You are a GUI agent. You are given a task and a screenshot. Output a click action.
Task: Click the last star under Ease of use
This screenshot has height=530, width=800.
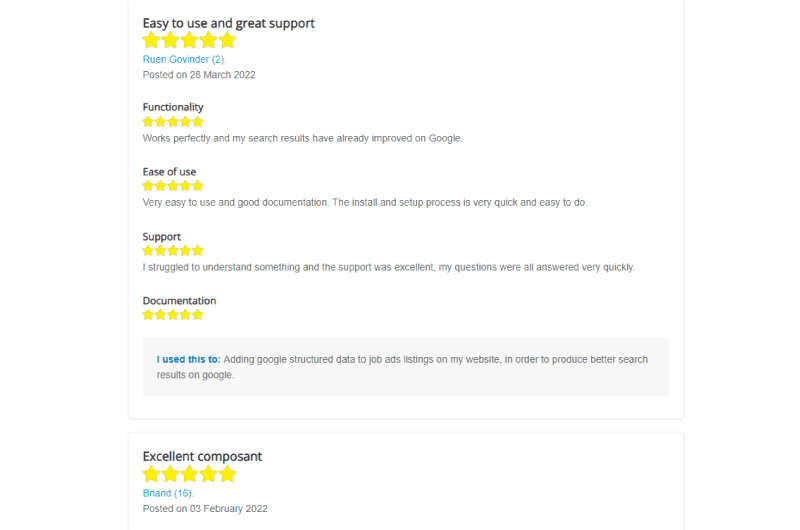tap(198, 186)
